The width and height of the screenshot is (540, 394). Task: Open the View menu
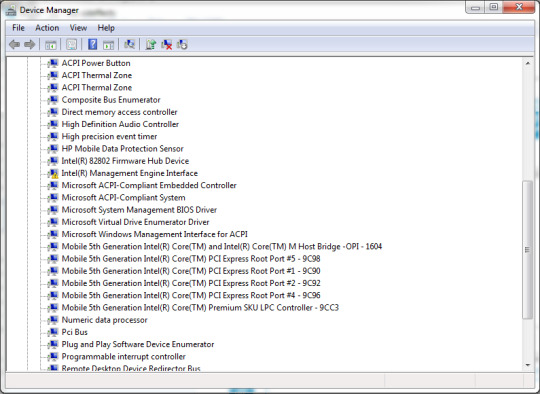[78, 28]
